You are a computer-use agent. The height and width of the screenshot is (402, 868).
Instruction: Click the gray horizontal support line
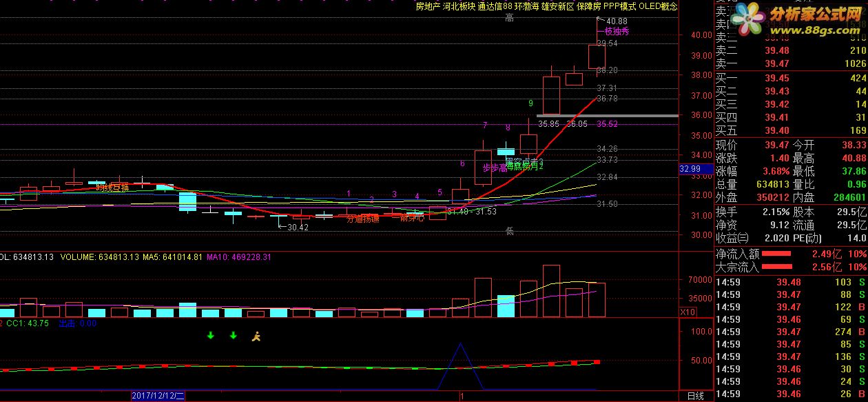coord(608,115)
